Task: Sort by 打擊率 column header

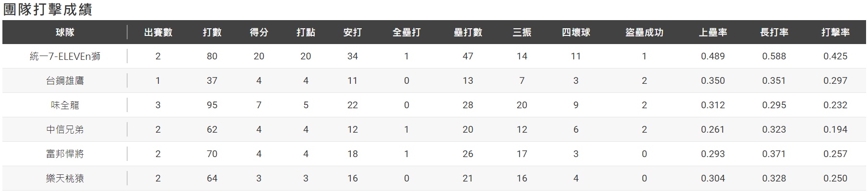Action: 835,33
